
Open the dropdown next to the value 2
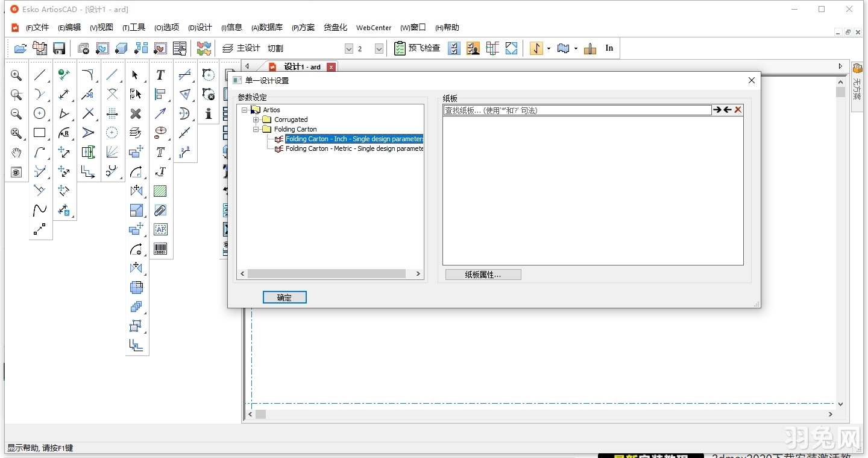[379, 48]
